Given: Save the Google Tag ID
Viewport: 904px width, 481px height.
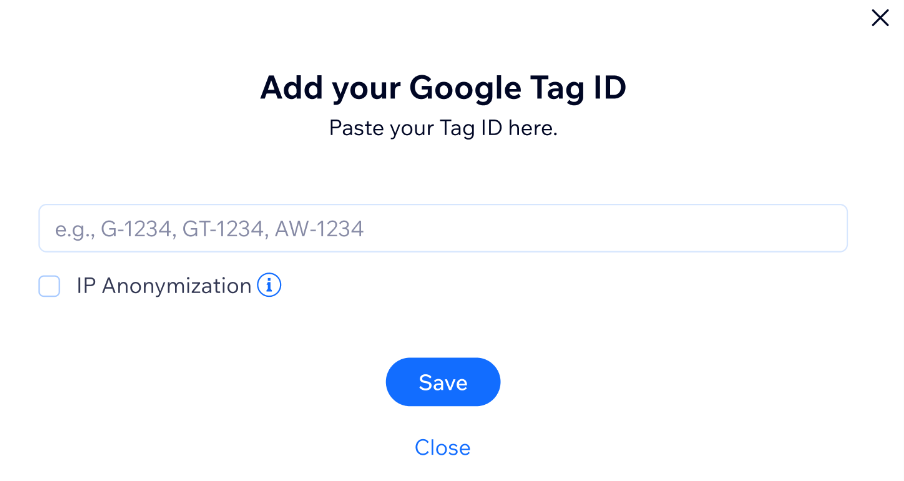Looking at the screenshot, I should [443, 382].
